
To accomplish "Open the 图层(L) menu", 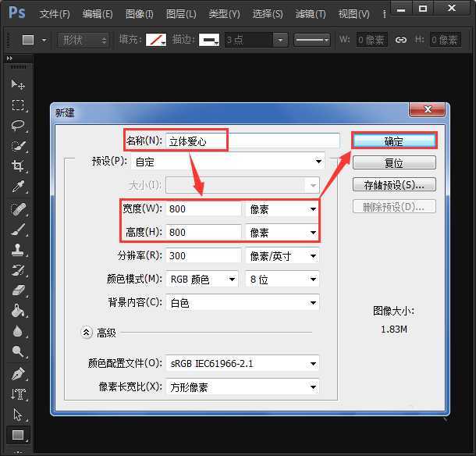I will pyautogui.click(x=181, y=14).
